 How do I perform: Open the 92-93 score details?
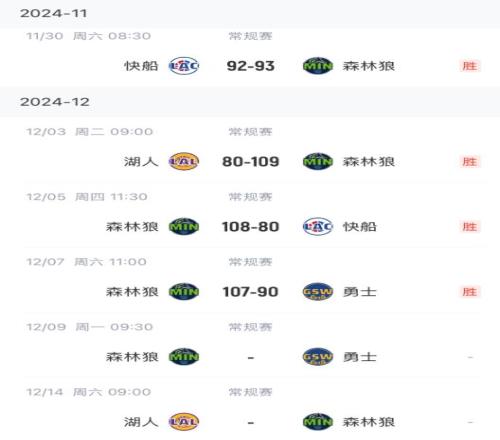(251, 66)
